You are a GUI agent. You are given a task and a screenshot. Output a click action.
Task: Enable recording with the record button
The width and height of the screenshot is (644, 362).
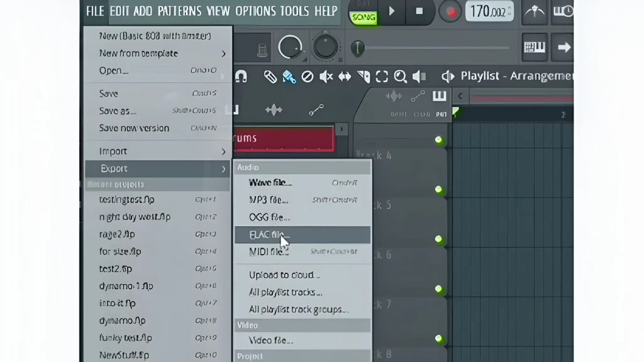click(x=449, y=11)
